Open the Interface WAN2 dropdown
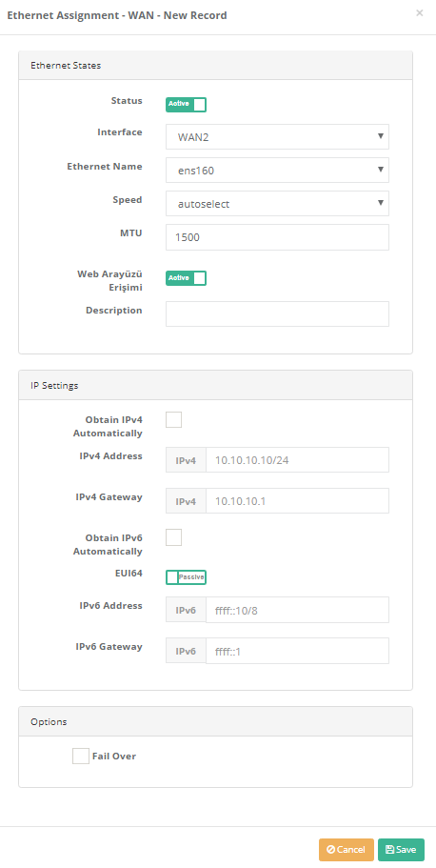The height and width of the screenshot is (868, 436). [x=277, y=137]
